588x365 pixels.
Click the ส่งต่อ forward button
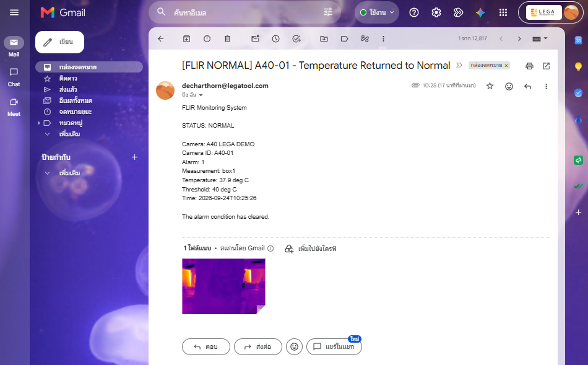258,346
